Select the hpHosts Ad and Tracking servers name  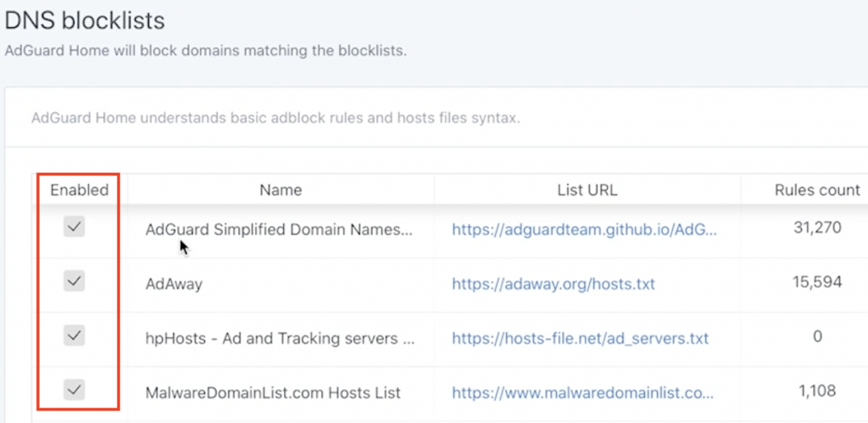[x=280, y=338]
